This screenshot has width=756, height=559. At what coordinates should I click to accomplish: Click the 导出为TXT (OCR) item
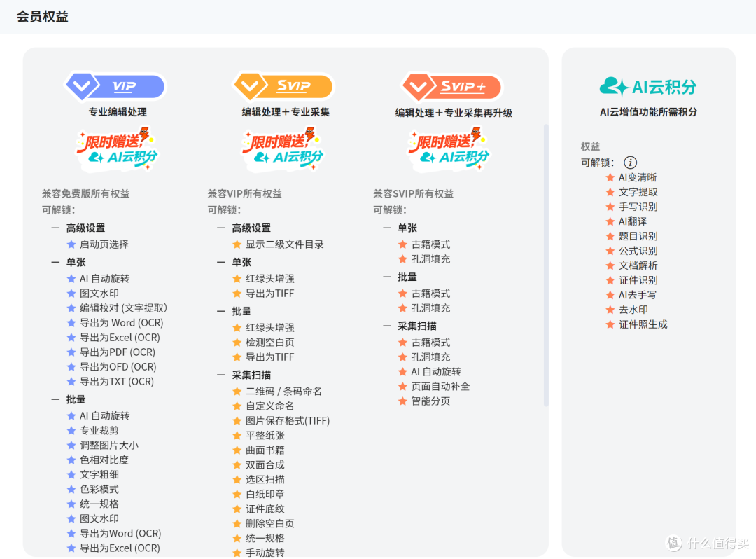pos(117,382)
